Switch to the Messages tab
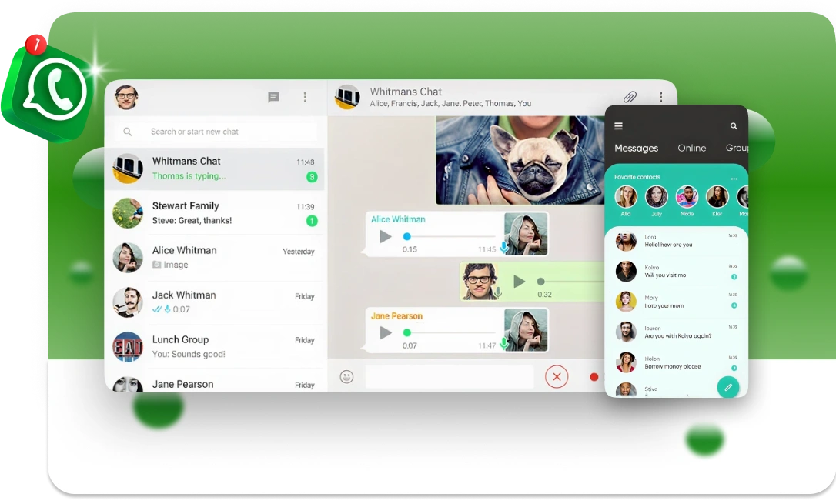 click(636, 148)
